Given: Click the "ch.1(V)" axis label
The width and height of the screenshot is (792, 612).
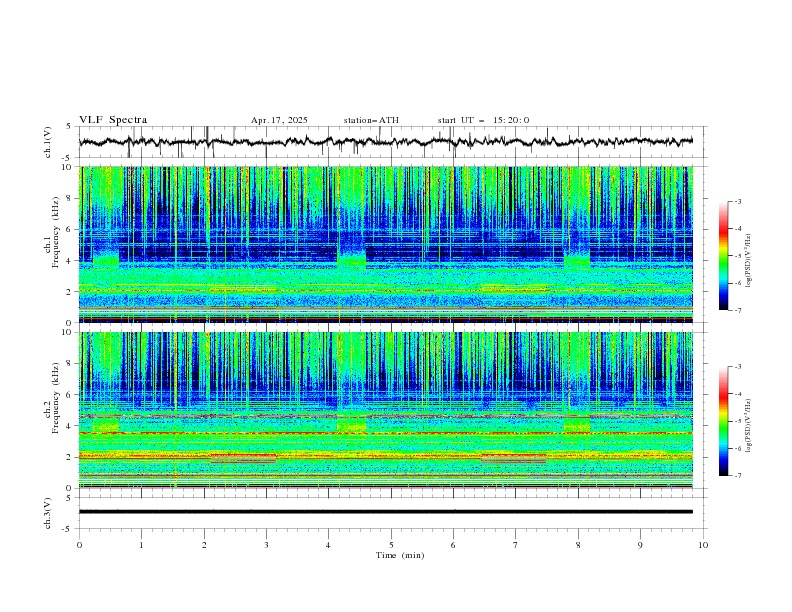Looking at the screenshot, I should pos(48,142).
